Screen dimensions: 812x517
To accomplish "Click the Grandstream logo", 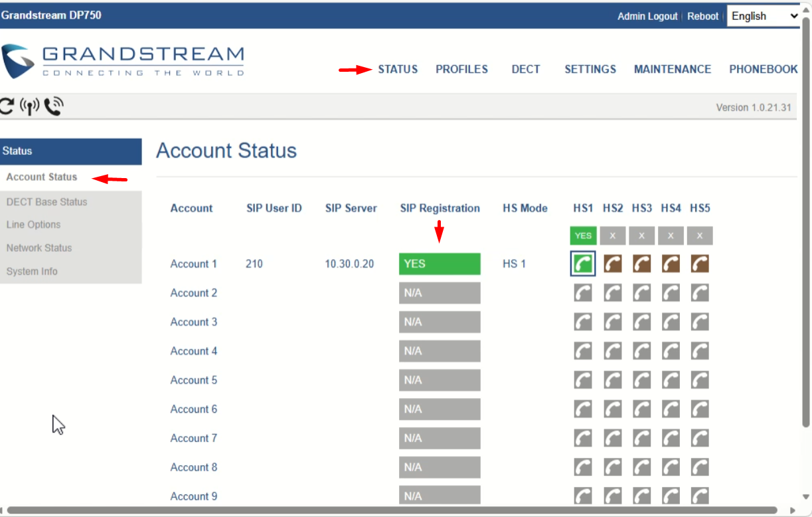I will click(x=123, y=61).
